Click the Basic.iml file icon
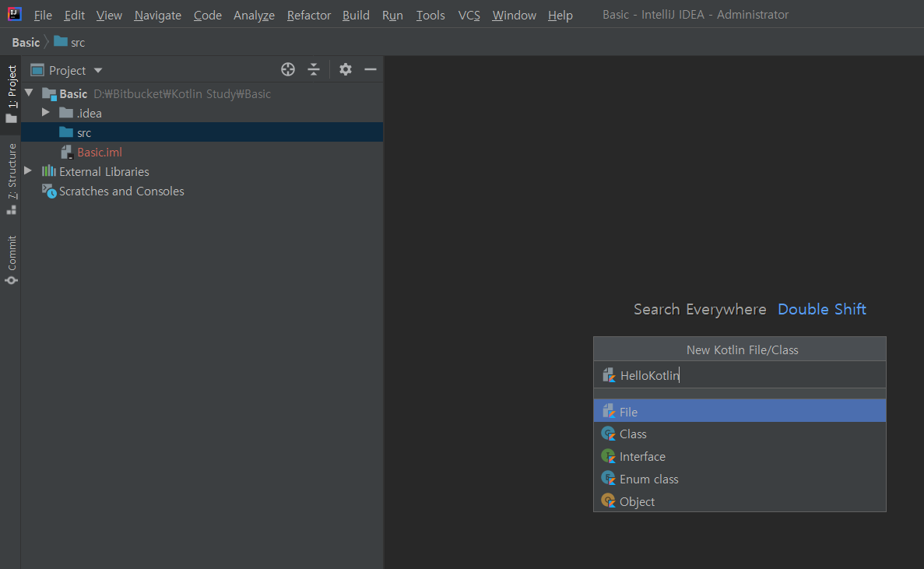The height and width of the screenshot is (569, 924). 67,152
